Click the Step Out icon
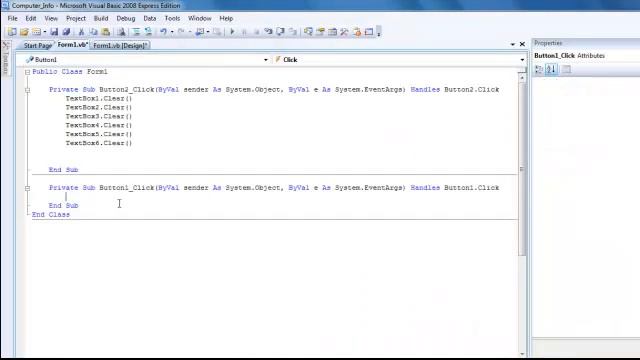The image size is (640, 360). (293, 32)
